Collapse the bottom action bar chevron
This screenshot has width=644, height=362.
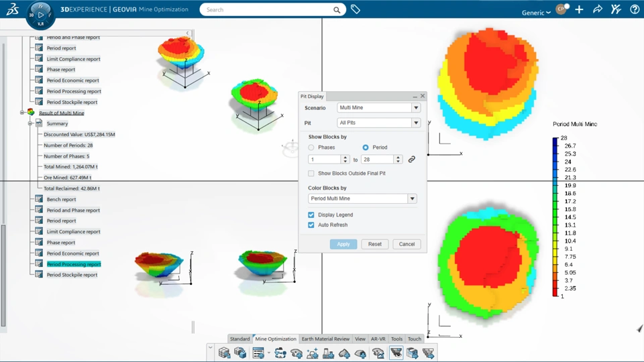pyautogui.click(x=210, y=348)
